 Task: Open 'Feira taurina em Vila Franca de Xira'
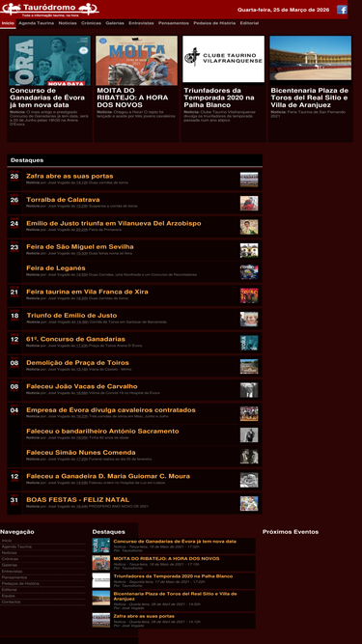coord(87,292)
